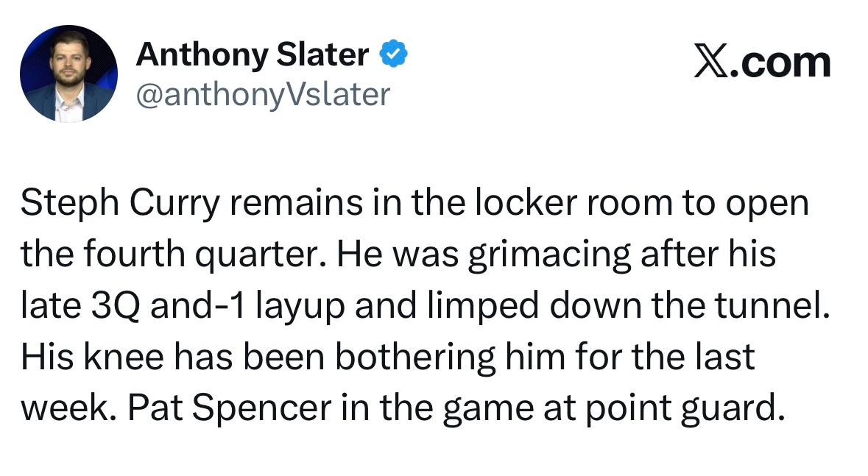Click the word "grimacing" in the tweet
Screen dimensions: 868x476
click(x=549, y=255)
